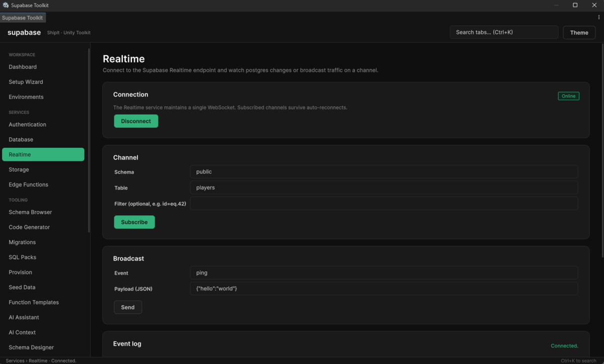The width and height of the screenshot is (604, 364).
Task: Click the Disconnect button
Action: pyautogui.click(x=136, y=121)
